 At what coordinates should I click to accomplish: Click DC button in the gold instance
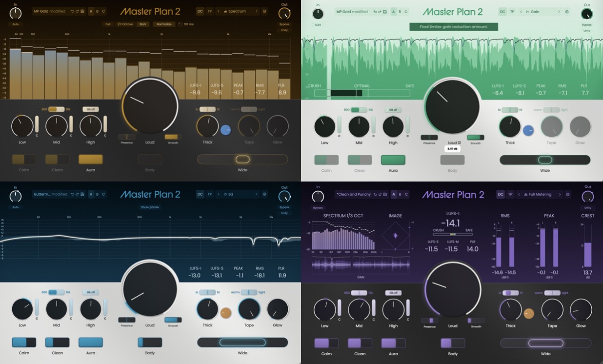pyautogui.click(x=200, y=11)
